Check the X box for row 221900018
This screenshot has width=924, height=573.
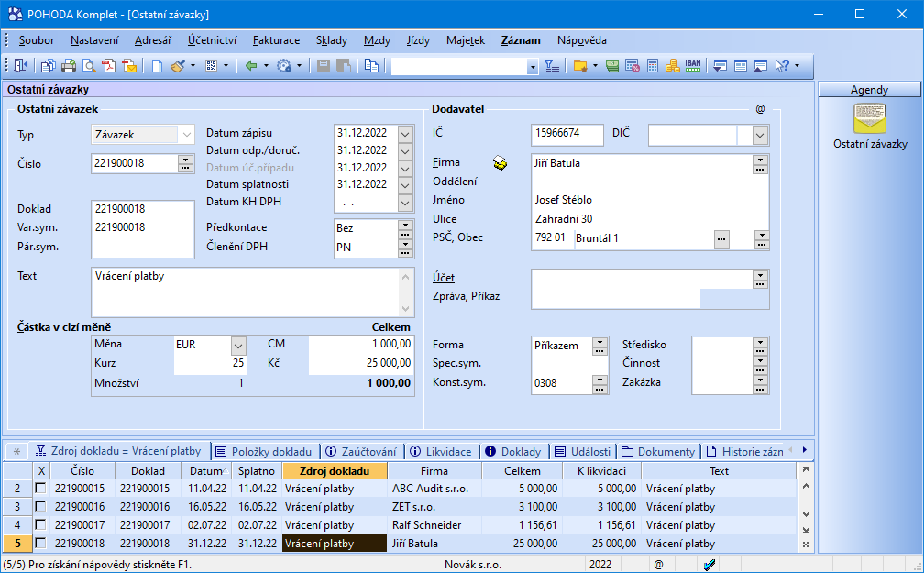click(x=40, y=543)
